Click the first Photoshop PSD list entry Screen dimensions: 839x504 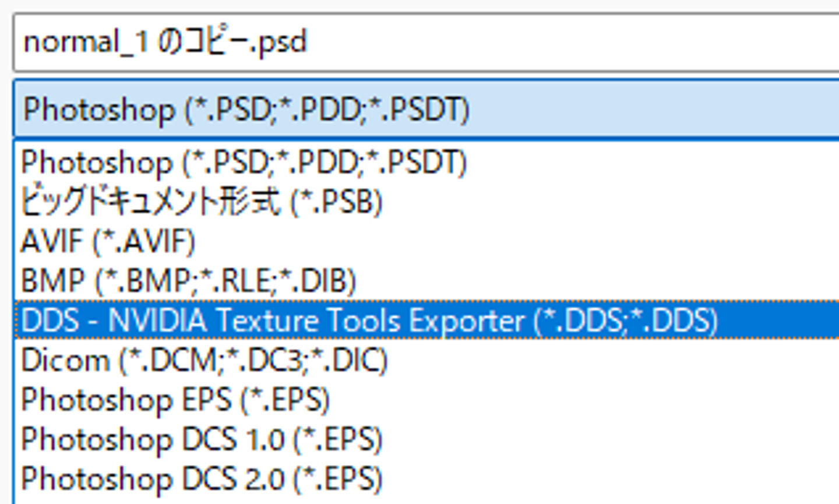(245, 163)
